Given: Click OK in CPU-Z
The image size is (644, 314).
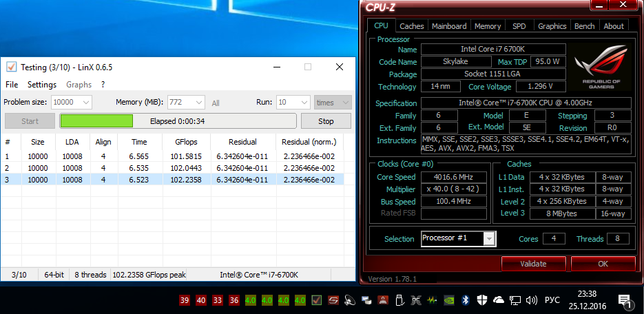Looking at the screenshot, I should click(603, 264).
